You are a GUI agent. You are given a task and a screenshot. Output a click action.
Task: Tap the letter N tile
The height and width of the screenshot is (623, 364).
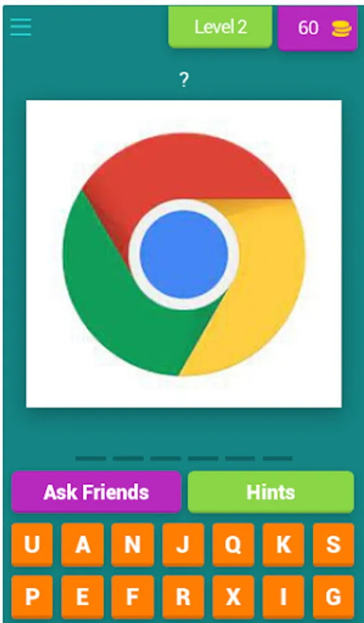[132, 544]
